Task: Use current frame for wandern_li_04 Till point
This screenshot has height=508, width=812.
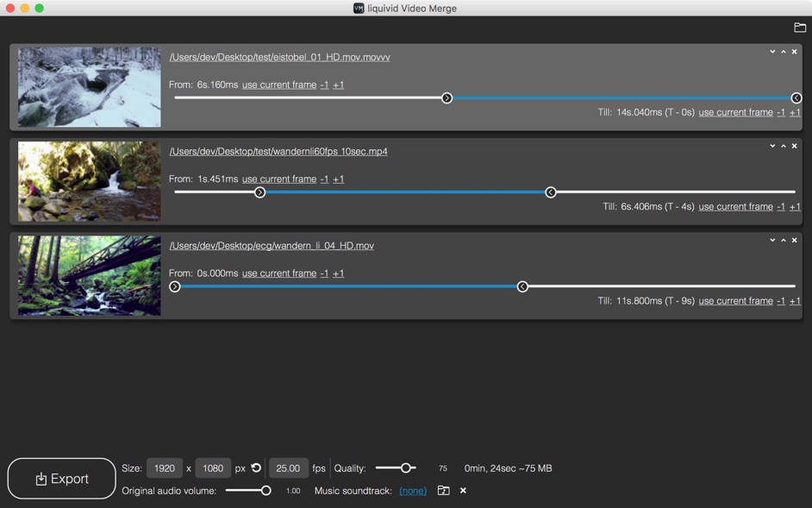Action: click(x=735, y=301)
